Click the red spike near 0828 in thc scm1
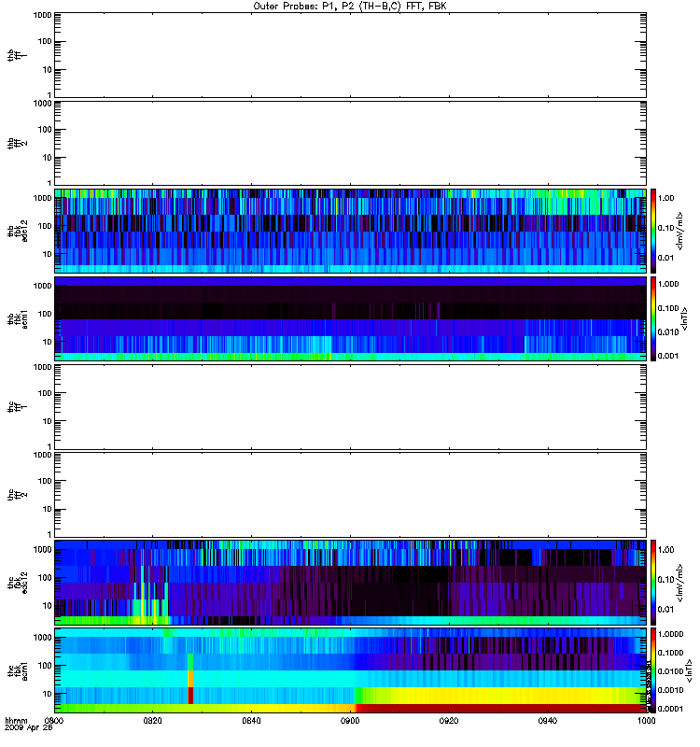Screen dimensions: 700x747 [190, 695]
